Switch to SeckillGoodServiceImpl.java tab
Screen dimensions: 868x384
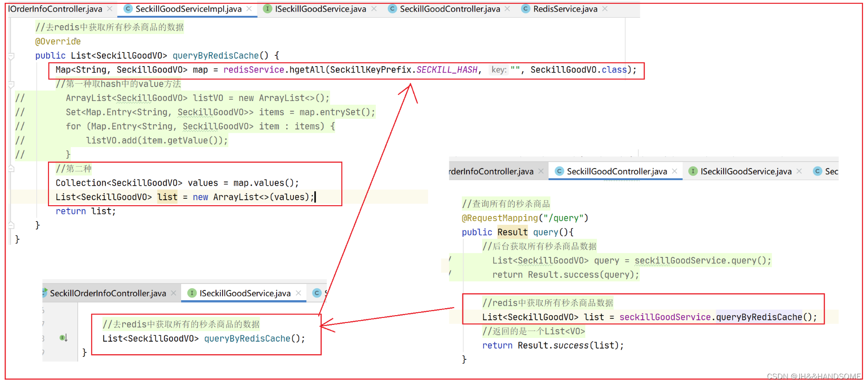(x=188, y=9)
